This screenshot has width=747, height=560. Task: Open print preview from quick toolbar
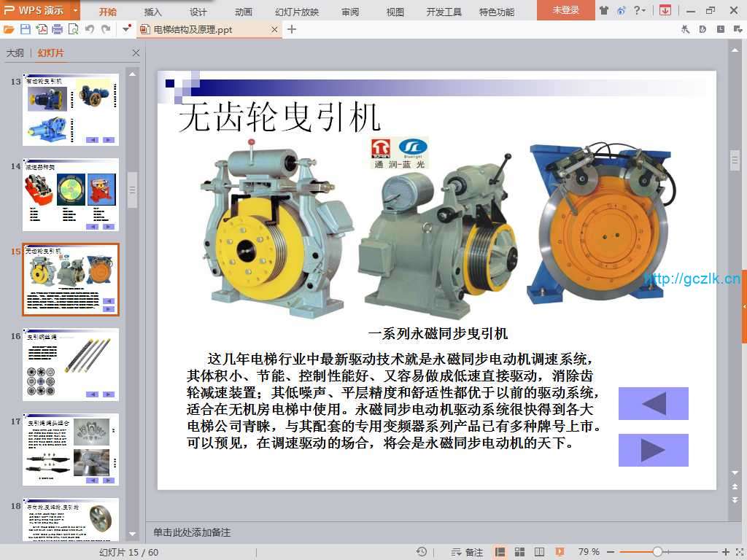point(73,29)
